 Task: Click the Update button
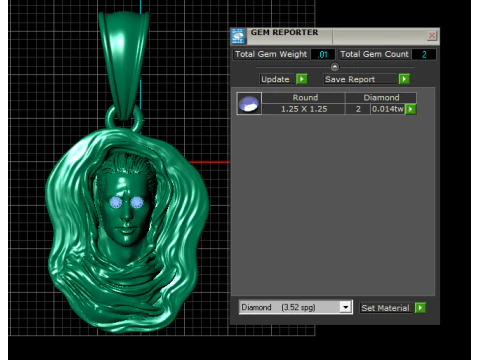[277, 79]
